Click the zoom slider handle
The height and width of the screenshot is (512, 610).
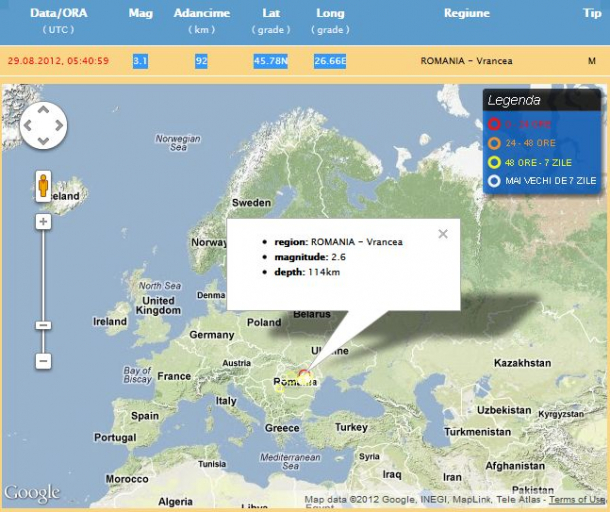click(43, 325)
